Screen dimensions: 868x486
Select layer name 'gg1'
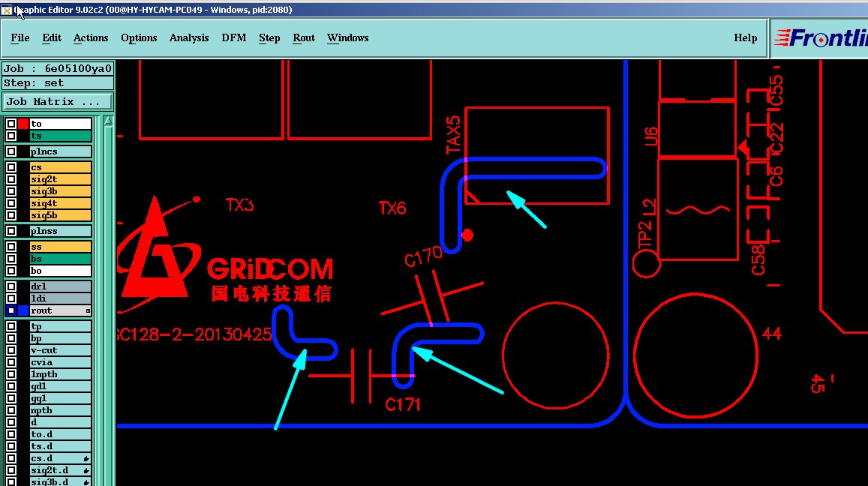tap(60, 398)
